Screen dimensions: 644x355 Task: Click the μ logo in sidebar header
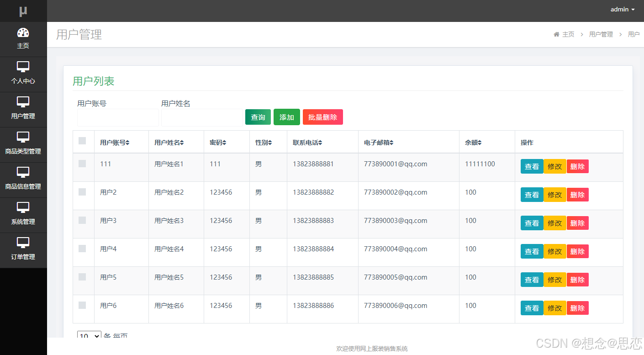[23, 11]
